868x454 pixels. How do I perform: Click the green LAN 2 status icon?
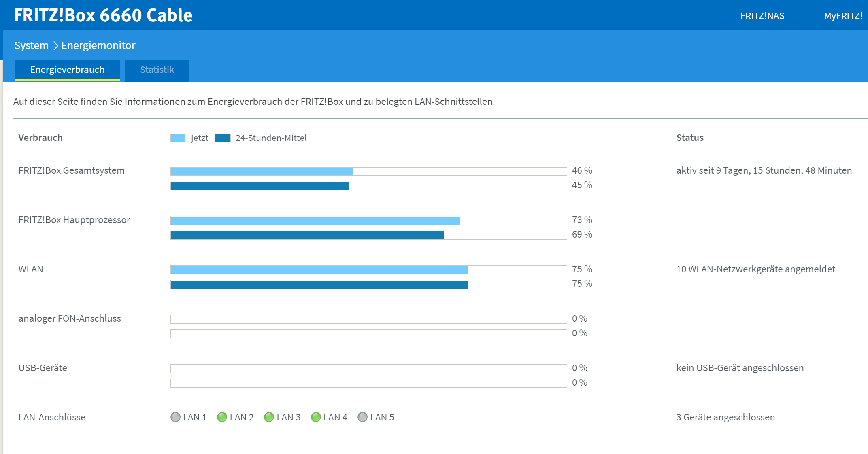tap(222, 417)
